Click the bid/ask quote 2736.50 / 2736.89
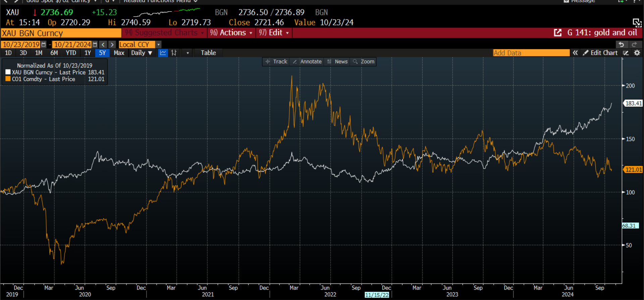Viewport: 644px width, 300px height. [x=271, y=12]
